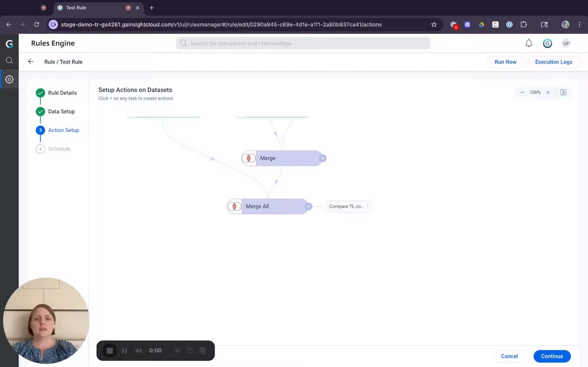This screenshot has width=588, height=367.
Task: Click the Cancel button
Action: 509,356
